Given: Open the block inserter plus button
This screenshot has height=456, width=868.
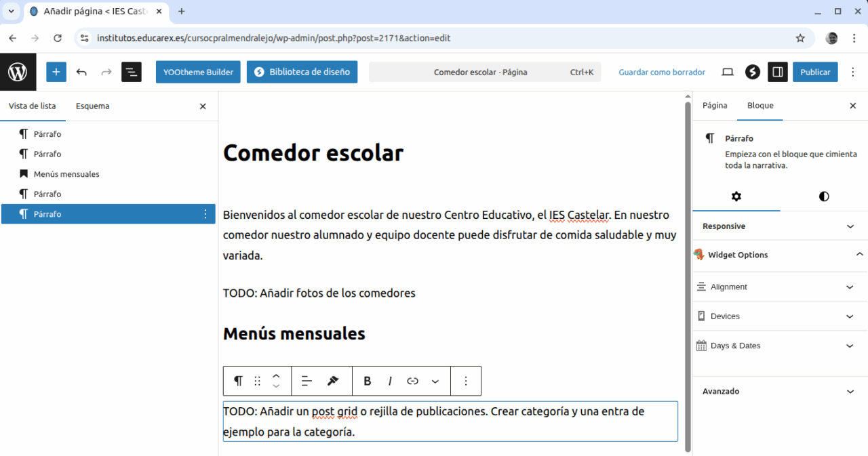Looking at the screenshot, I should click(x=56, y=72).
